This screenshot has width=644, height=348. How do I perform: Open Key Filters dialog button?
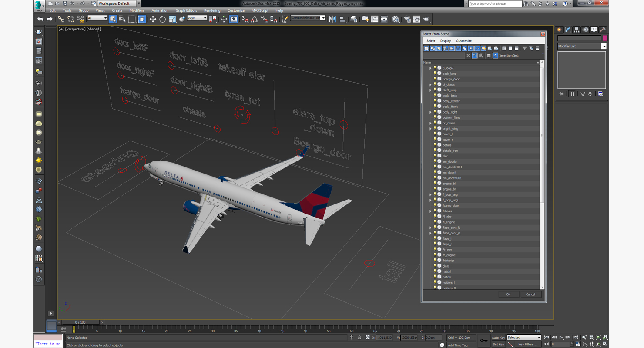click(x=527, y=344)
